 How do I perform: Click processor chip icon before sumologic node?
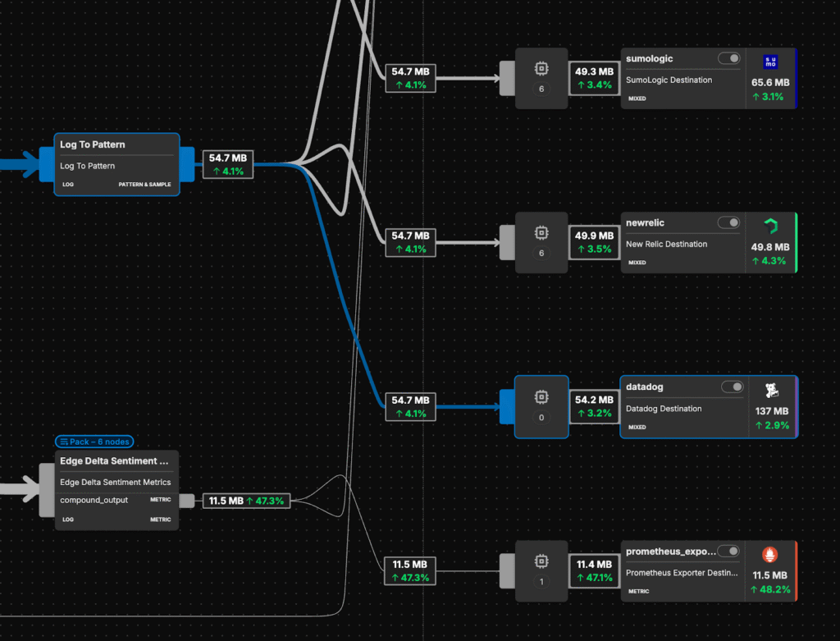click(x=541, y=70)
